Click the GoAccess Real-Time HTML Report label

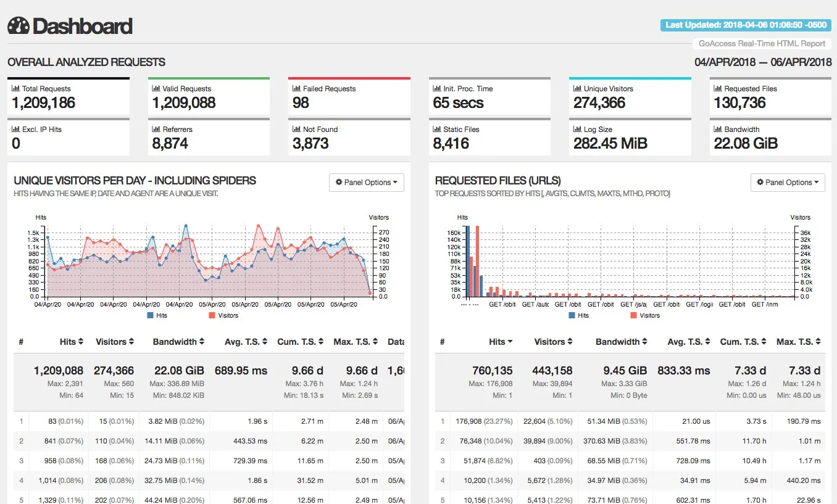762,44
